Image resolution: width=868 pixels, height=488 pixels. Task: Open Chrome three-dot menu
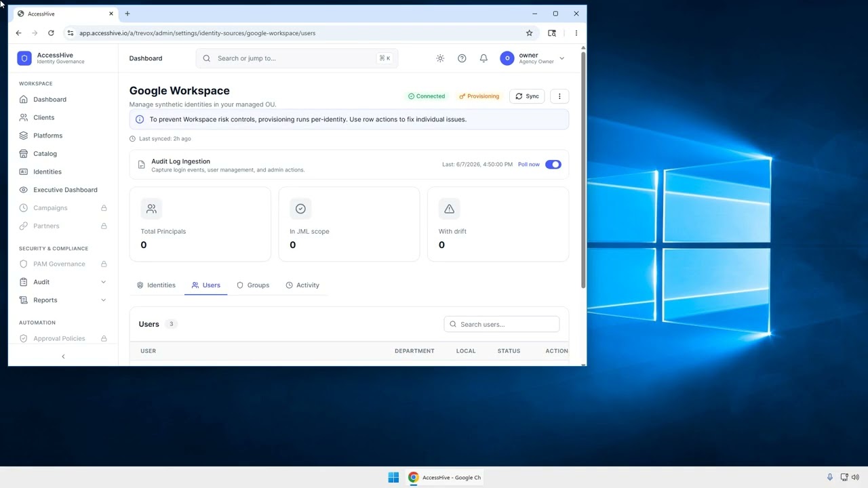click(x=576, y=33)
